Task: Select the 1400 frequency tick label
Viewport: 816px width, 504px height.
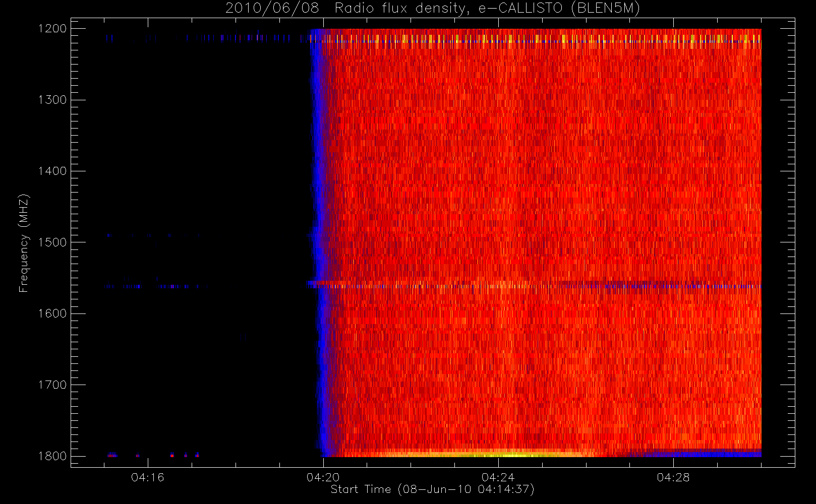Action: coord(52,171)
